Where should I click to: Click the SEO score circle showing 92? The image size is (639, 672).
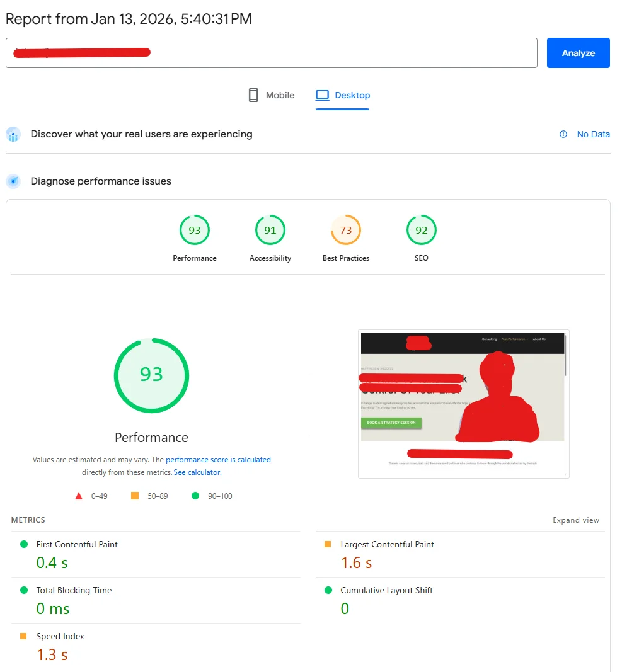coord(421,230)
